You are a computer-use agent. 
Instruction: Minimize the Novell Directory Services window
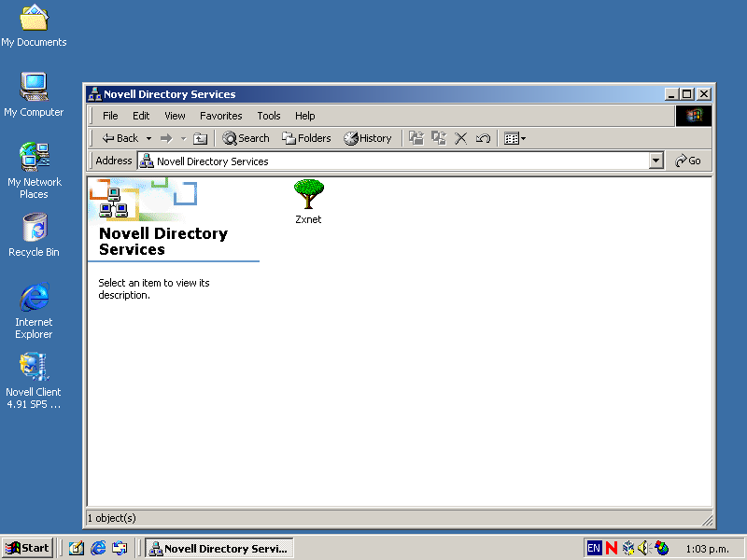[x=671, y=94]
